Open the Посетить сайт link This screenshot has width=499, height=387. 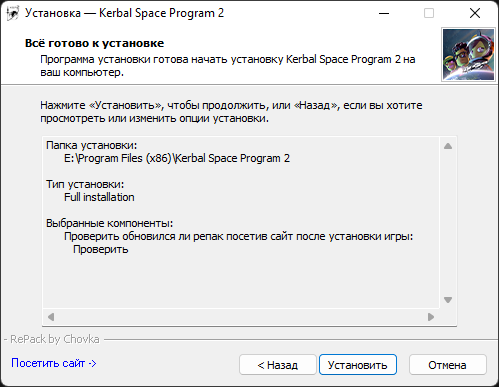click(54, 363)
